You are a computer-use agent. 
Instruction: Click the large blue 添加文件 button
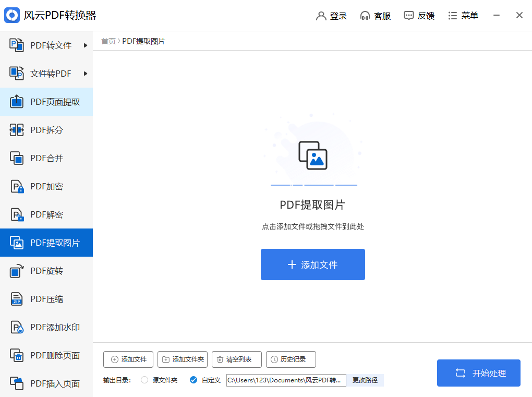(x=313, y=264)
